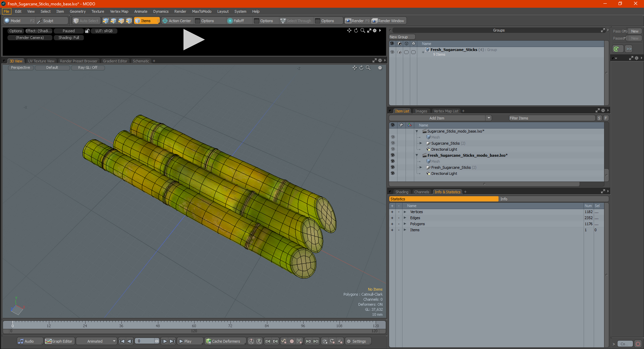The image size is (644, 349).
Task: Expand Edges statistics row
Action: click(x=405, y=218)
